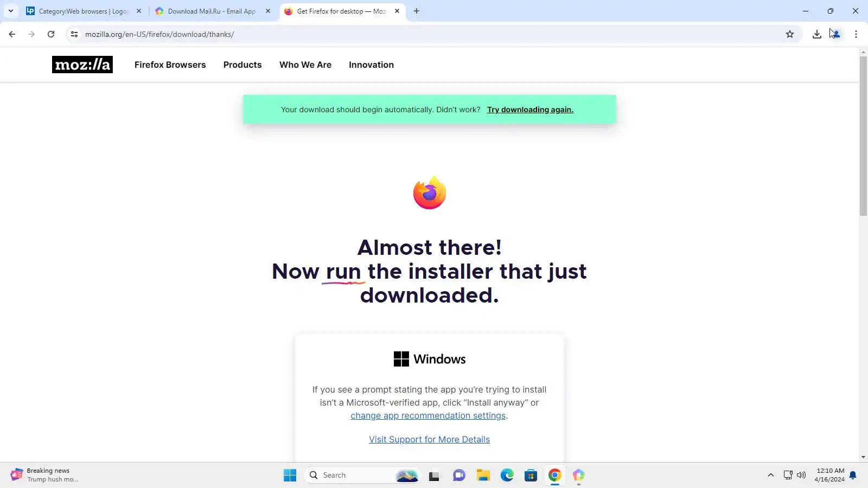This screenshot has width=868, height=488.
Task: Open the Mail.Ru app taskbar icon
Action: (578, 476)
